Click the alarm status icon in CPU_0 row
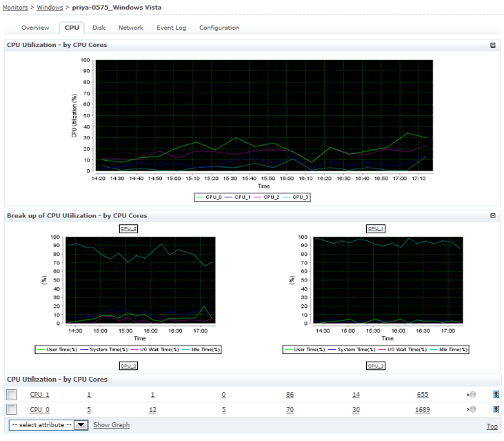Image resolution: width=504 pixels, height=441 pixels. pyautogui.click(x=472, y=410)
